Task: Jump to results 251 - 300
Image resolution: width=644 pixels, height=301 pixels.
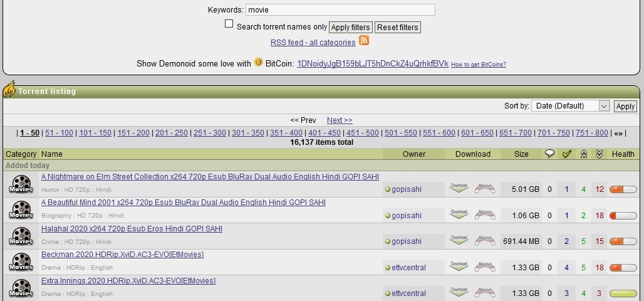Action: 210,133
